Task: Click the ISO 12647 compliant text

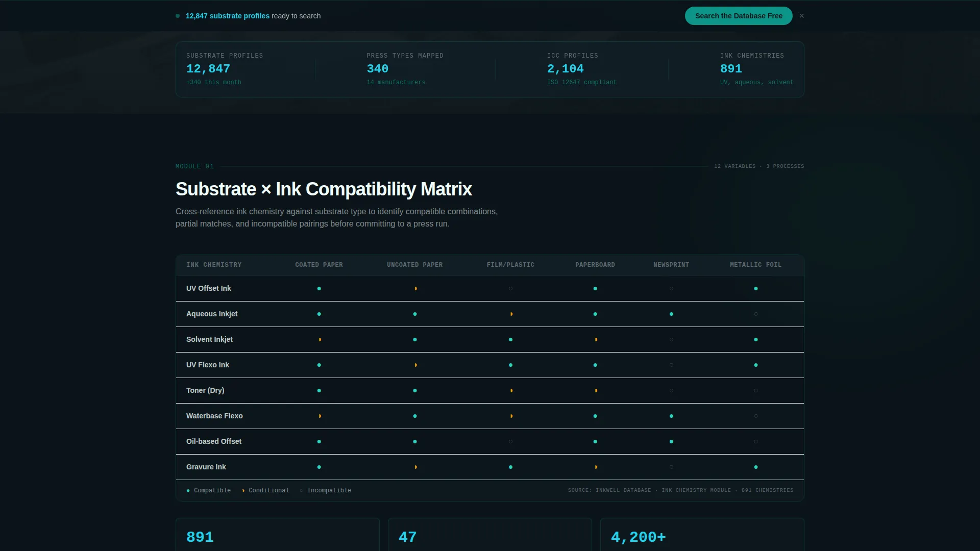Action: 582,82
